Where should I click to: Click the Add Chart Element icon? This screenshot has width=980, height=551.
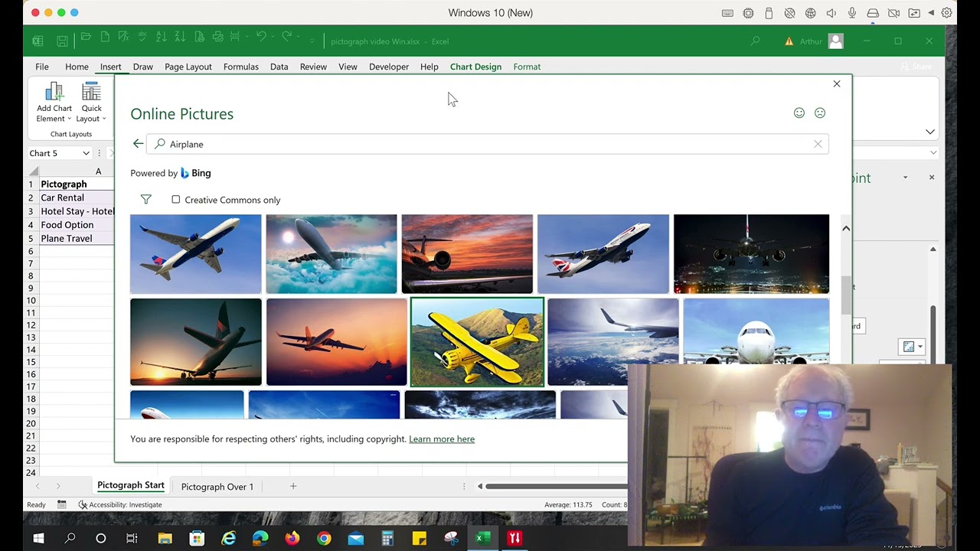[54, 92]
